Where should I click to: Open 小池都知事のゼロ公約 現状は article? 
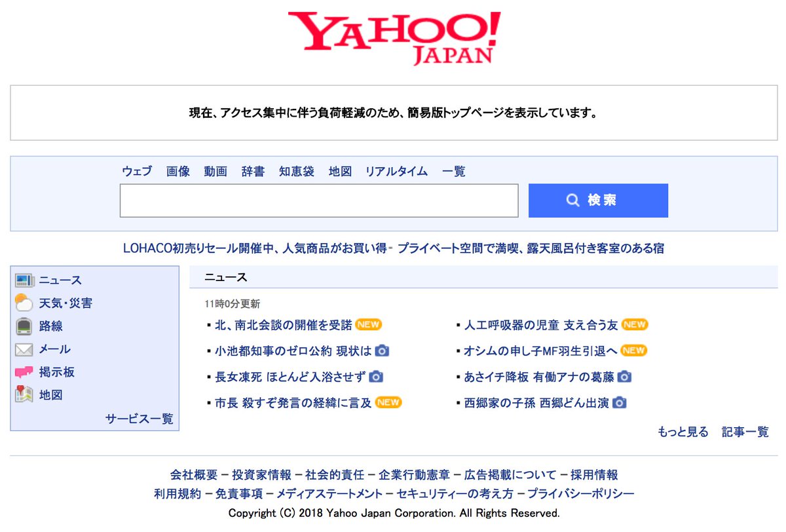point(293,351)
